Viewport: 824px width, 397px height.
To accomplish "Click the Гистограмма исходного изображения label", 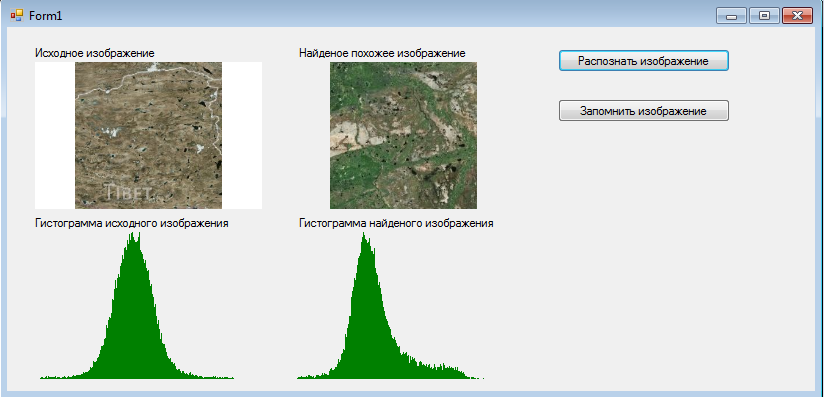I will [x=131, y=223].
